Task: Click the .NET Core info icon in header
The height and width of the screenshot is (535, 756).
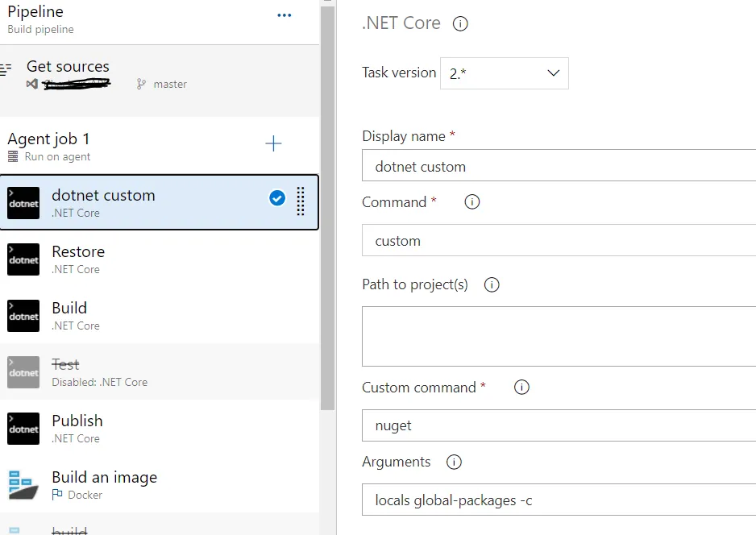Action: (x=460, y=24)
